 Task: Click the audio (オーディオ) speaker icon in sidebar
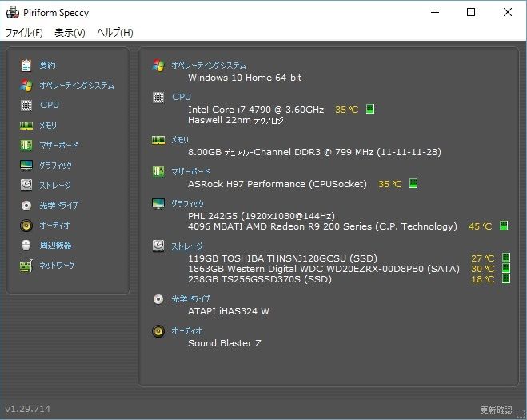[x=26, y=226]
